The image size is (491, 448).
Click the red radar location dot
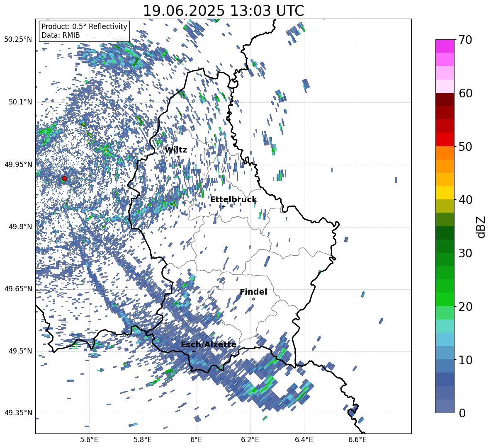pos(64,178)
